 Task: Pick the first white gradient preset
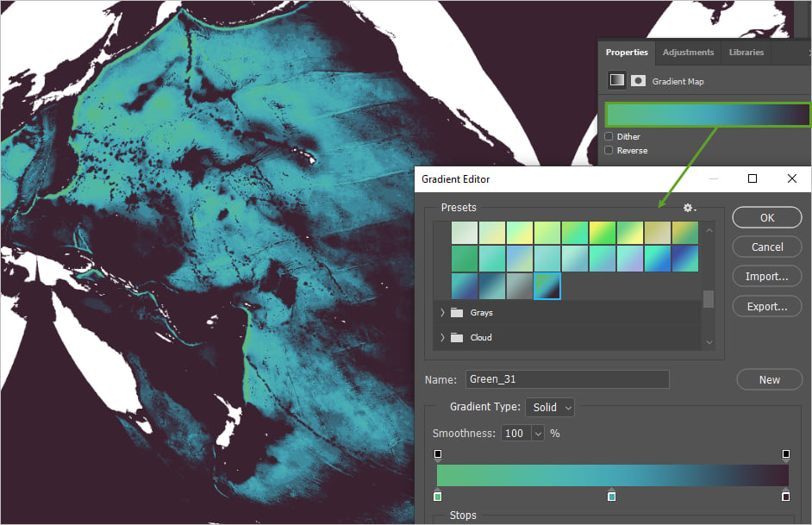coord(465,232)
